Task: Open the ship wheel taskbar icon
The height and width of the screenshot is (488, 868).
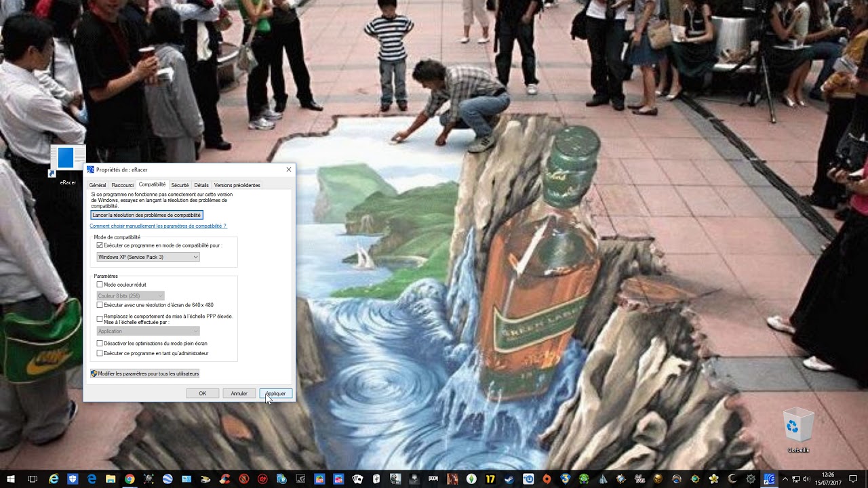Action: 751,479
